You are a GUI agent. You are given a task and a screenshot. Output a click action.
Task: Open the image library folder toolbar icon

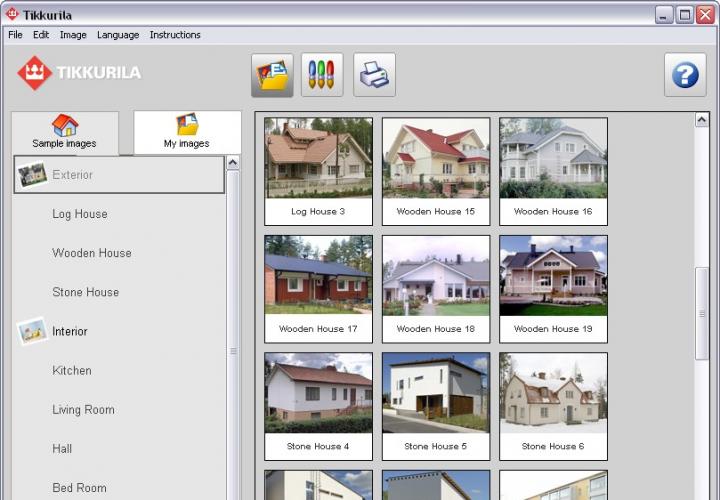coord(272,75)
